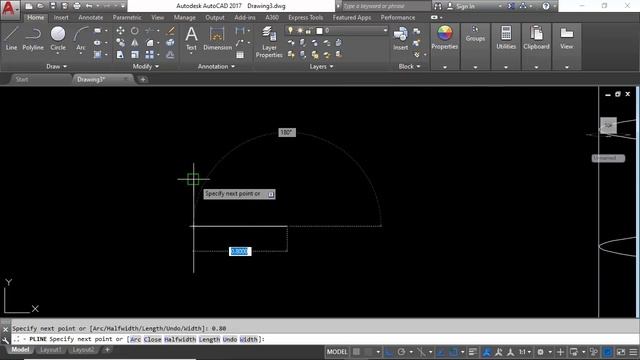The height and width of the screenshot is (360, 640).
Task: Open the Autodesk Exchange Apps icon
Action: click(511, 6)
